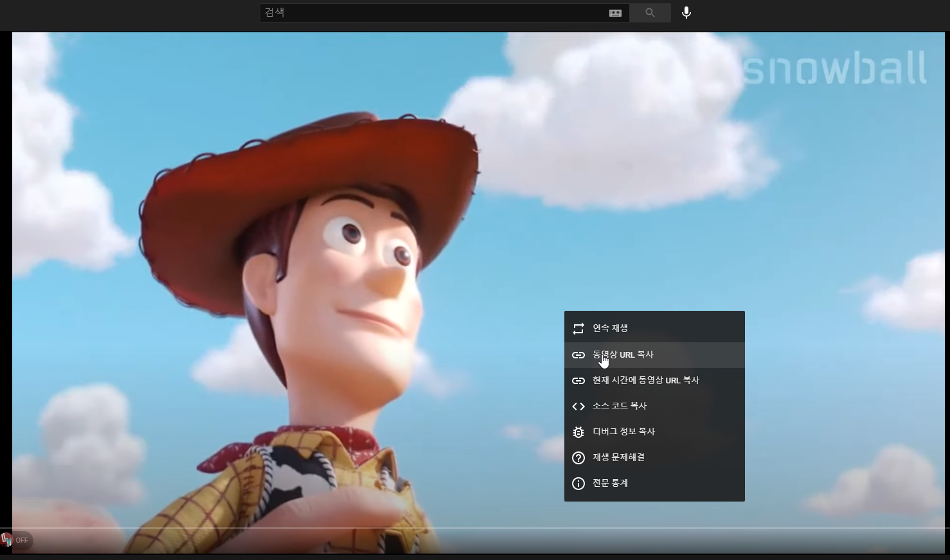Select 현재 시간에 동영상 URL 복사
950x560 pixels.
point(654,380)
